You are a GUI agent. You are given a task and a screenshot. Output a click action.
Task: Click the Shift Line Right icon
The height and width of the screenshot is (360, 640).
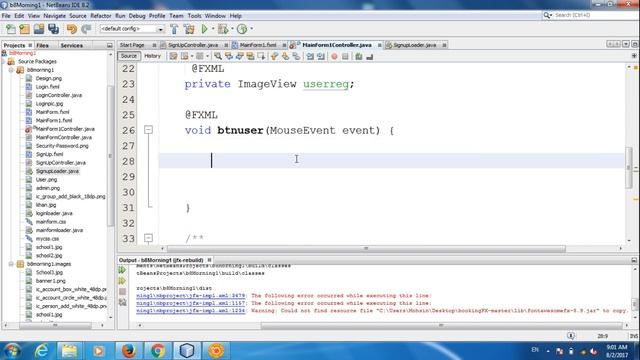tap(321, 56)
